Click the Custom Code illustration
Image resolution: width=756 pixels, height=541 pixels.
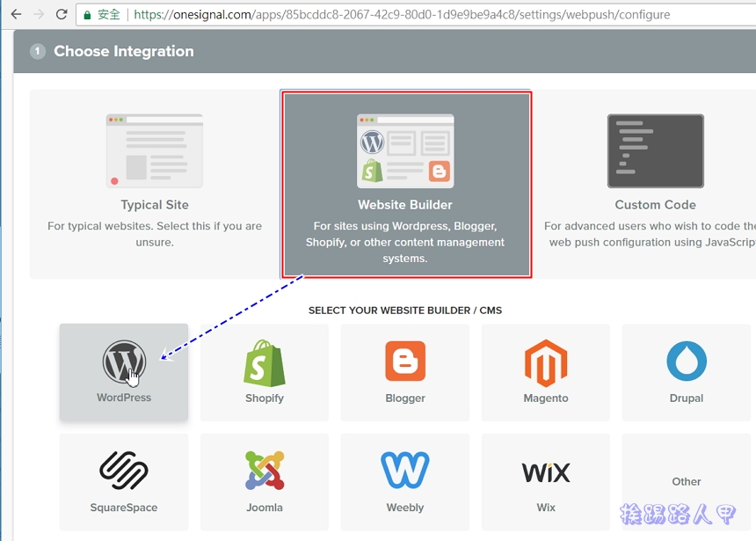655,151
